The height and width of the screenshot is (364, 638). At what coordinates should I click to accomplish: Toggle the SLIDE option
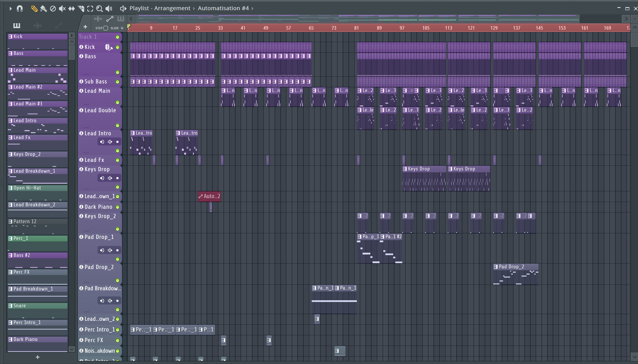point(122,28)
